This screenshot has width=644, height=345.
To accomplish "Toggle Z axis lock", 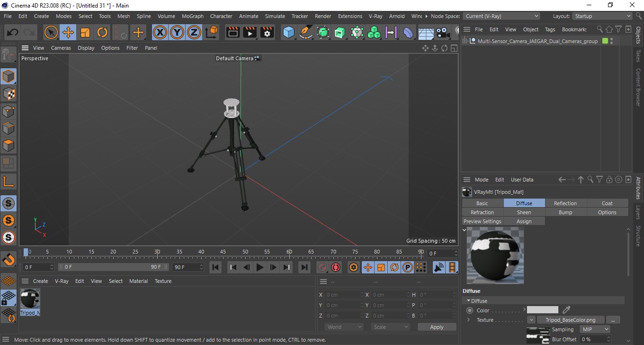I will point(194,33).
